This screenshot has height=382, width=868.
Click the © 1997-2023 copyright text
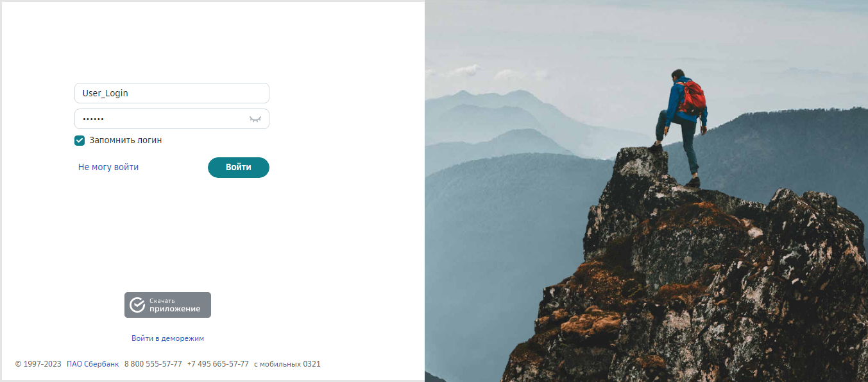pos(38,364)
